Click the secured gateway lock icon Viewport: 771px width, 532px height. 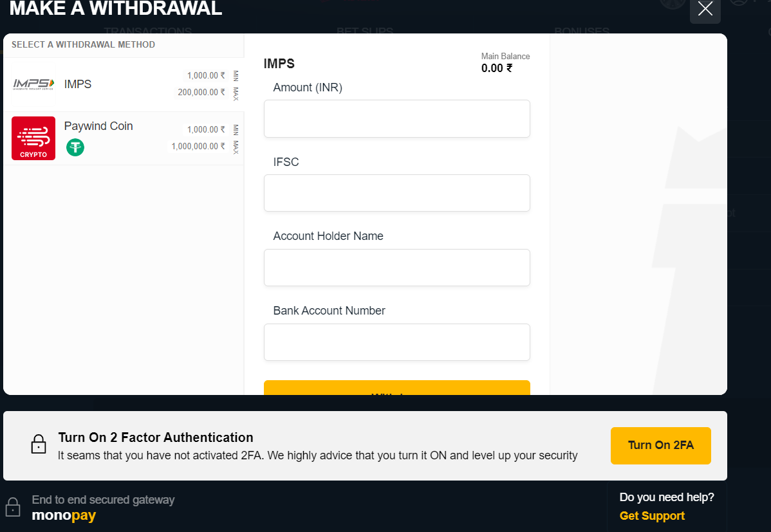coord(13,507)
